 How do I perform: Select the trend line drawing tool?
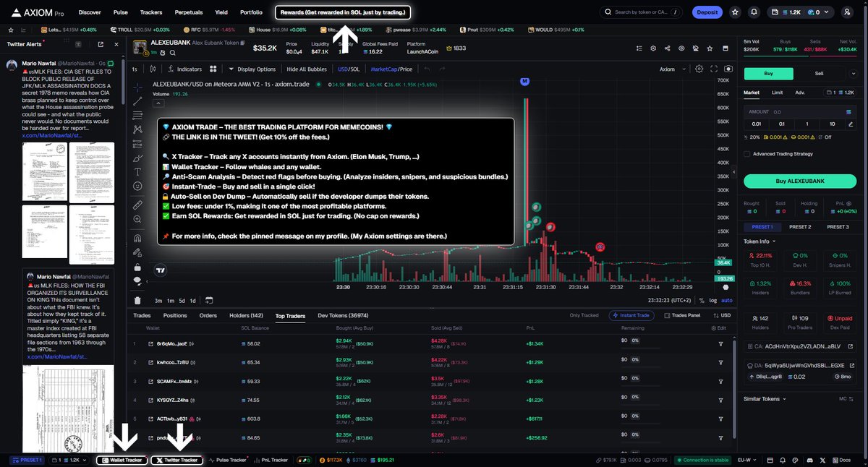click(137, 100)
